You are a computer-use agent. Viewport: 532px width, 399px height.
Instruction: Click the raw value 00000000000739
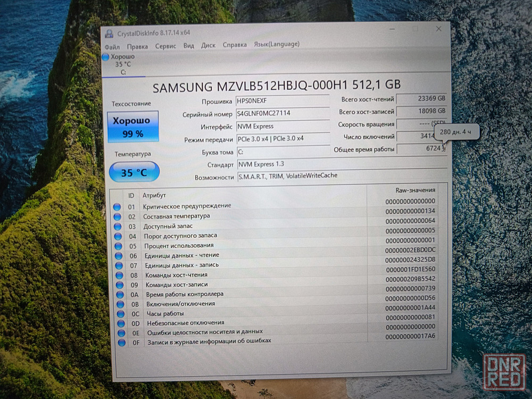pos(410,289)
